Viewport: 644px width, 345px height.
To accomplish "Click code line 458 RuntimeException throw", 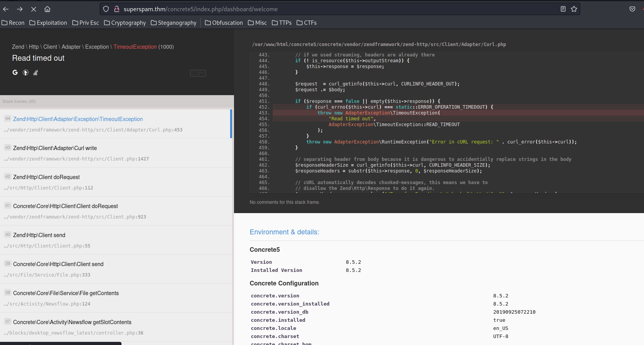I will [x=441, y=142].
